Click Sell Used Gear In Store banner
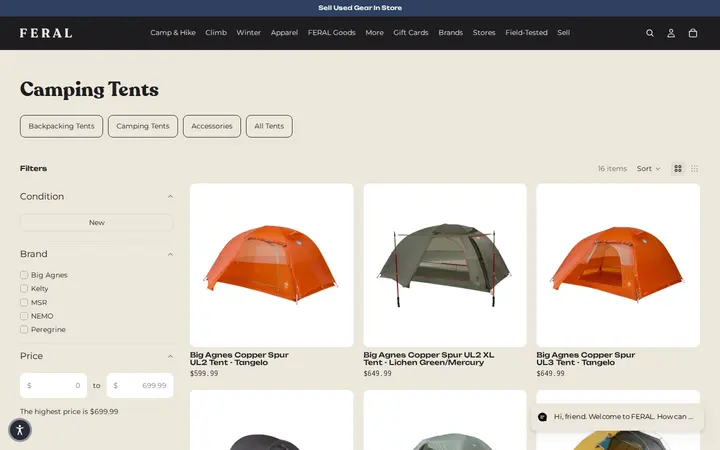The width and height of the screenshot is (720, 450). click(x=360, y=8)
